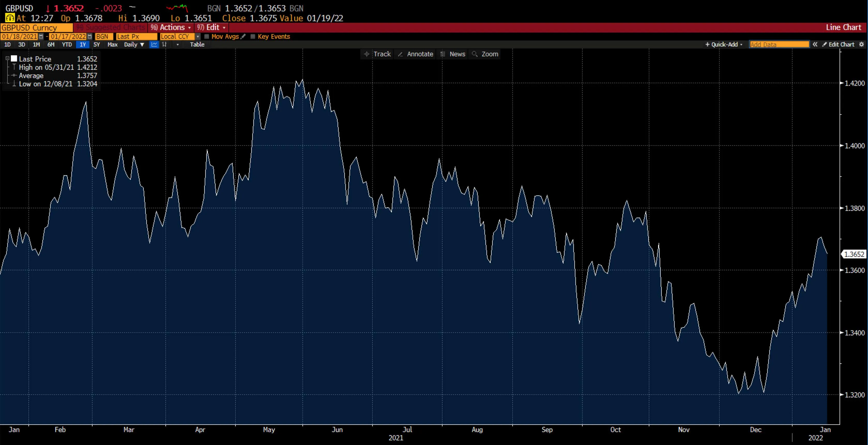Activate the Zoom magnifier tool

[475, 54]
